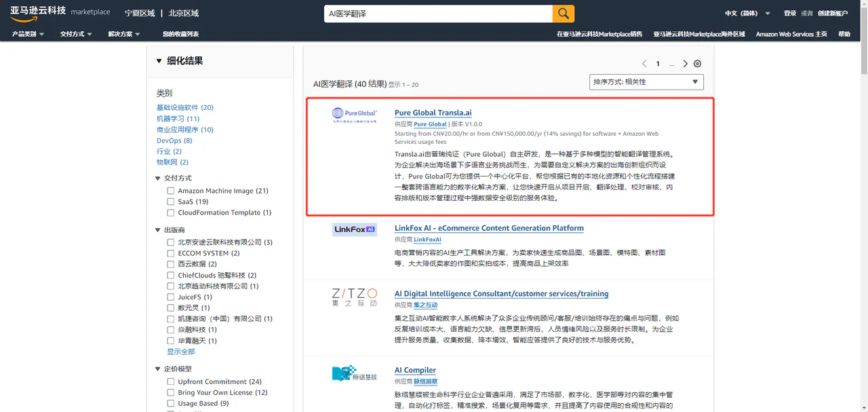868x412 pixels.
Task: Open the AI Compiler listing title
Action: point(415,371)
